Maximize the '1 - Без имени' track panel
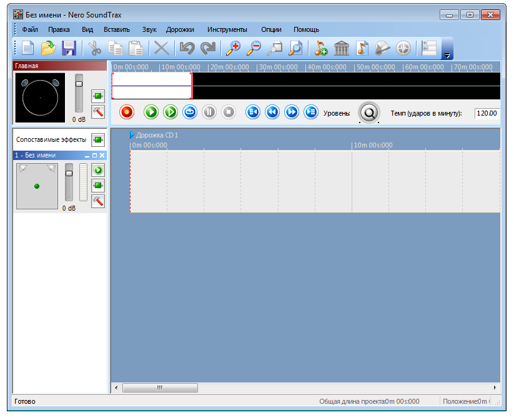Screen dimensions: 514x420 (94, 156)
